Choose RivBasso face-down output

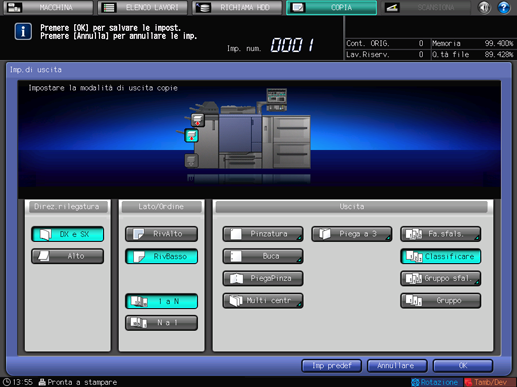[x=161, y=256]
